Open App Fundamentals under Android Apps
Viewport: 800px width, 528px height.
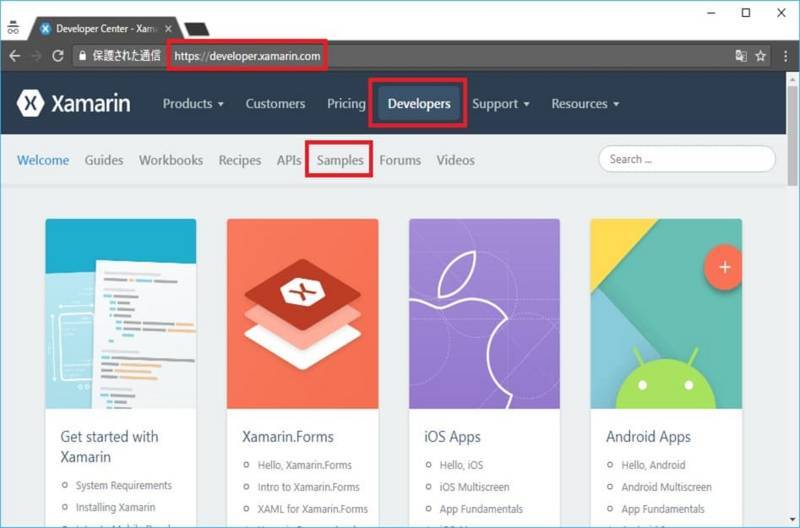point(663,509)
